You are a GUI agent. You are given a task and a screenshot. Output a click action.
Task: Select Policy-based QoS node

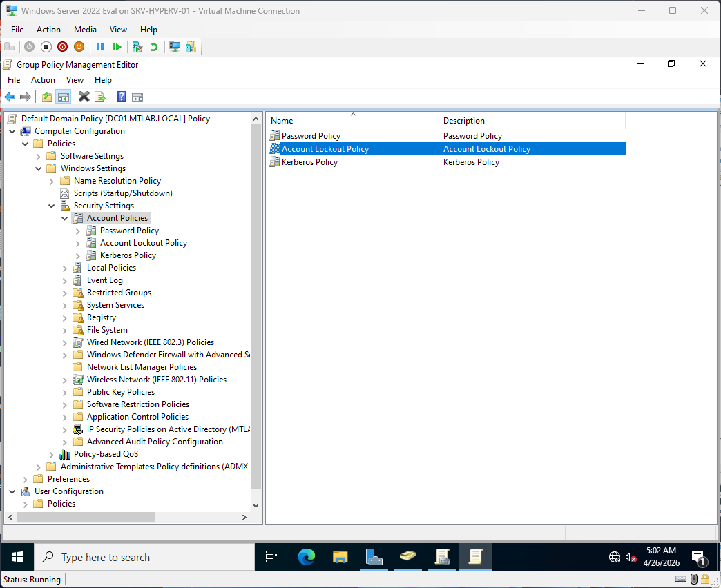point(106,454)
